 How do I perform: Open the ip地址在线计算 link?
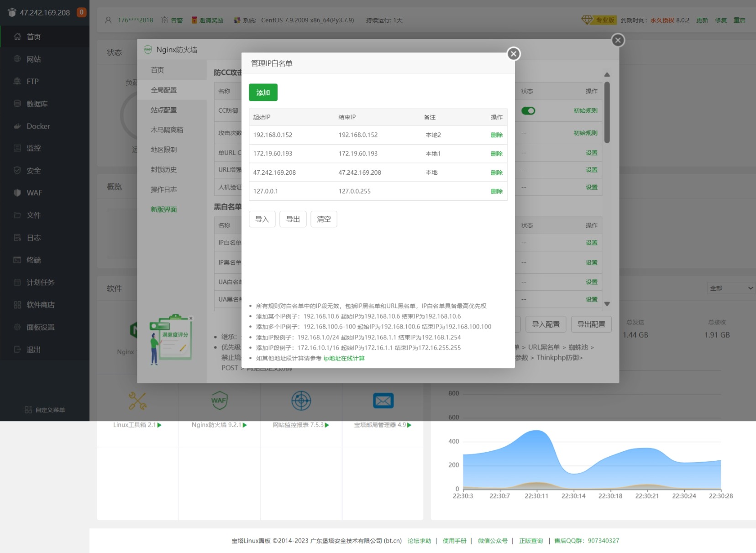click(x=344, y=358)
